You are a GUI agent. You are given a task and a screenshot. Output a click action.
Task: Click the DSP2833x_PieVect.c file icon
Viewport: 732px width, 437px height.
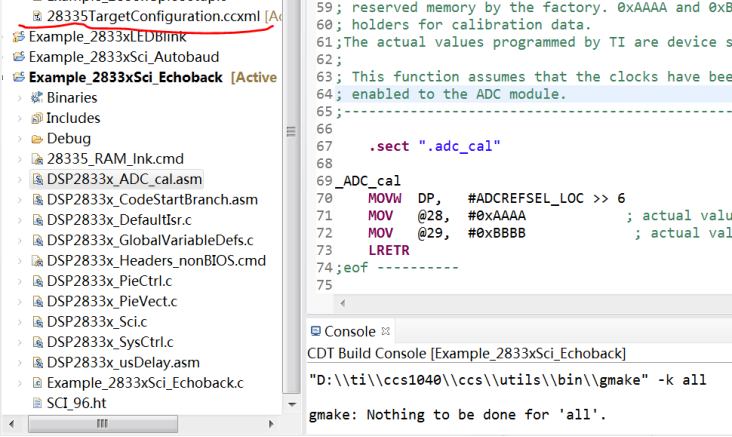pos(37,302)
